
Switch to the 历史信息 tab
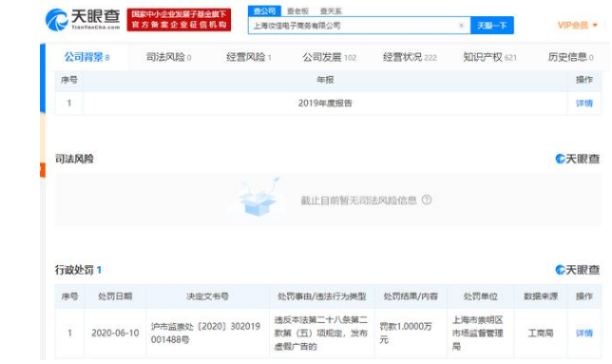[x=570, y=57]
